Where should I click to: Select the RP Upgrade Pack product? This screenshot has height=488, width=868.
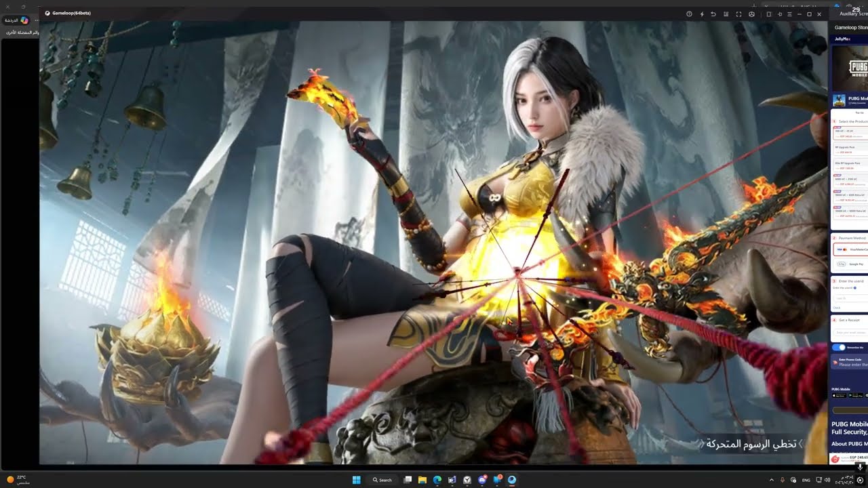pyautogui.click(x=850, y=149)
